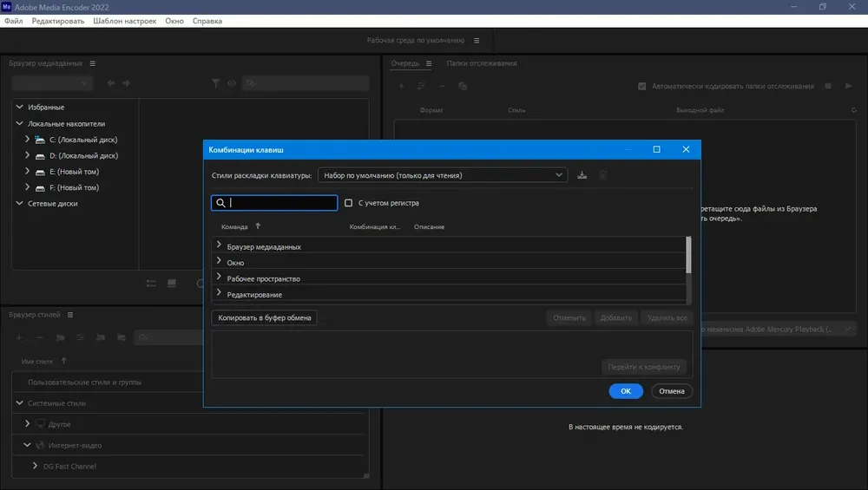Click the Отменить button in shortcuts dialog
The image size is (868, 490).
[x=569, y=318]
